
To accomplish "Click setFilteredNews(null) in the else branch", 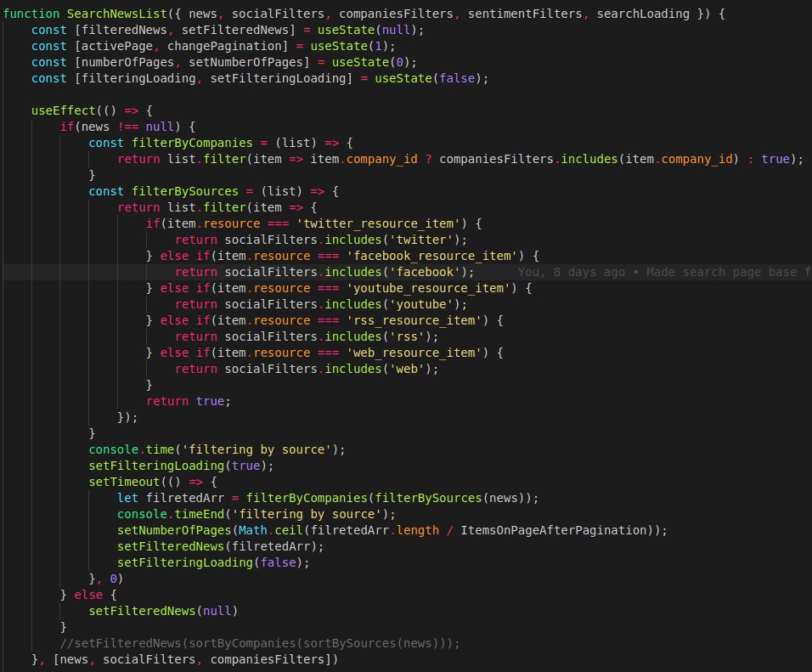I will tap(163, 611).
